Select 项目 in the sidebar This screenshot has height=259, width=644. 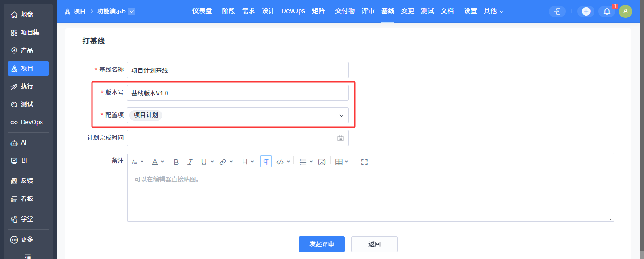28,69
